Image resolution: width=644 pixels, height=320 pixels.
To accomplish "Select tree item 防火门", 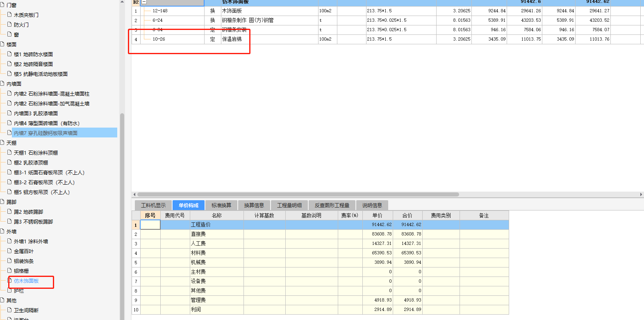I will [21, 25].
